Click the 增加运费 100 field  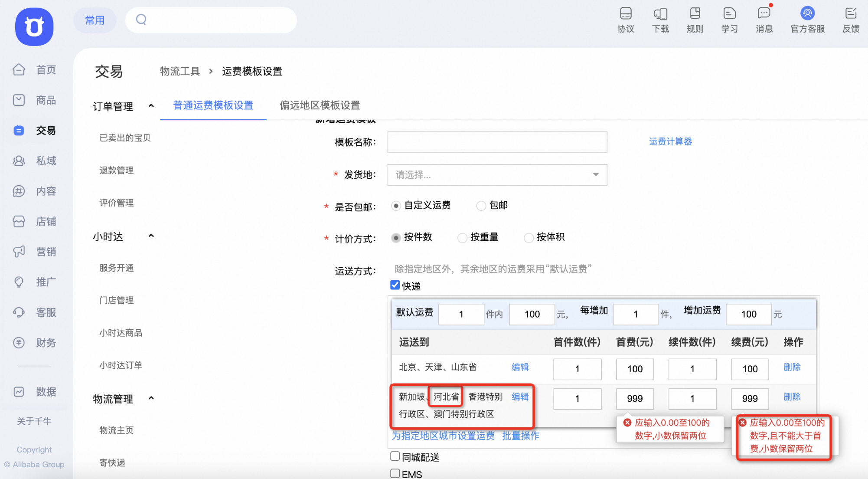[749, 314]
